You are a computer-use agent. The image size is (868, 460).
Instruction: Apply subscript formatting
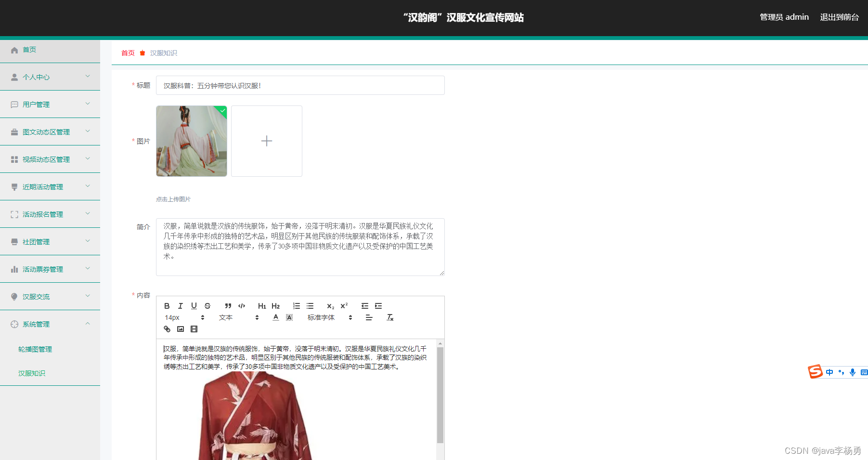pos(330,306)
